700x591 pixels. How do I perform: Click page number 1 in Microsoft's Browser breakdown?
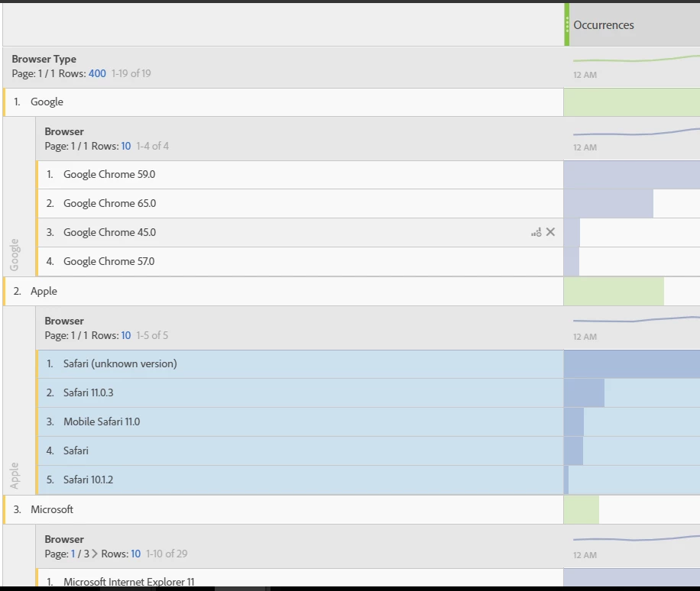click(x=73, y=554)
